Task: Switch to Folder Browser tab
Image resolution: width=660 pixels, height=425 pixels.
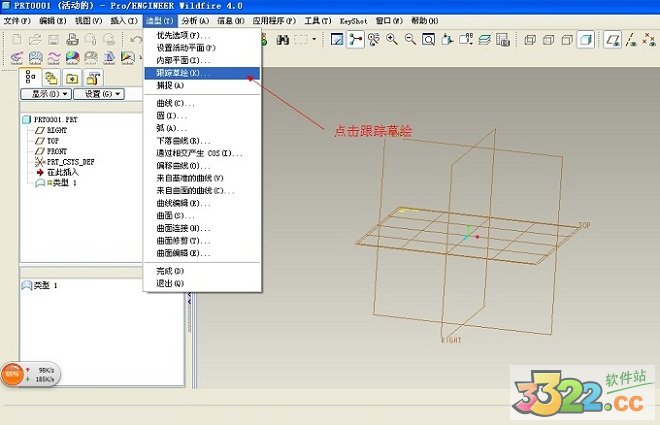Action: pos(51,78)
